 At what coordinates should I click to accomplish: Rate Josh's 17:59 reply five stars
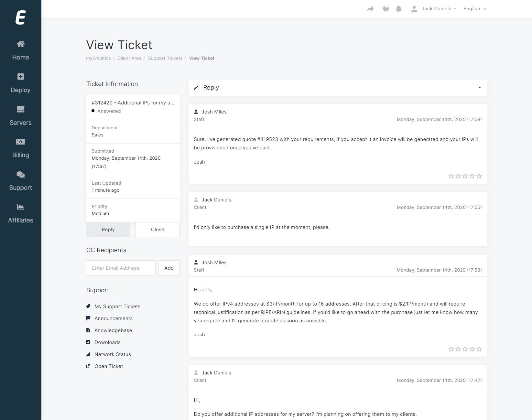coord(479,176)
